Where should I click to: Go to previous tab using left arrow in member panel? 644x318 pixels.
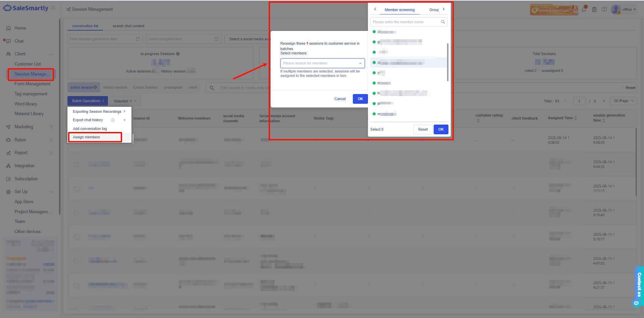click(375, 9)
